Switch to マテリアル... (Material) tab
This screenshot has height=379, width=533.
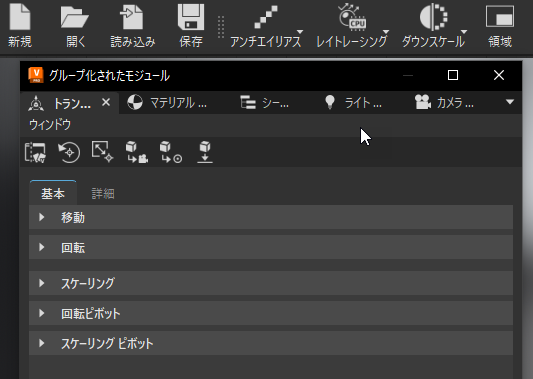(167, 103)
